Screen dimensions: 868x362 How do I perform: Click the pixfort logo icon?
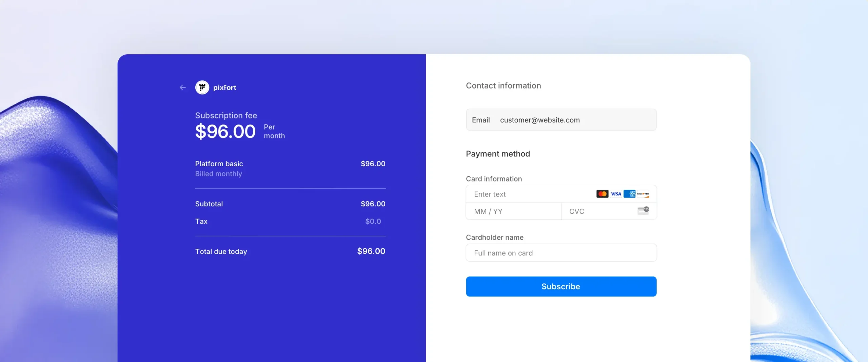tap(202, 88)
